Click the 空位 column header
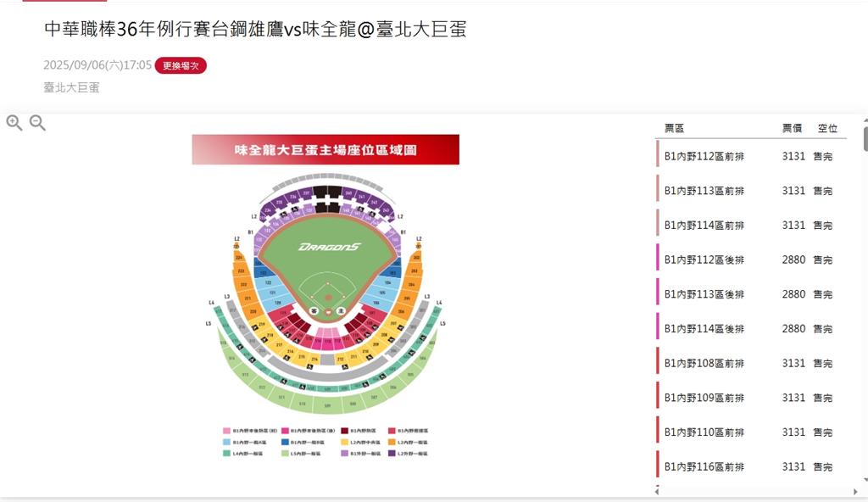 (827, 128)
